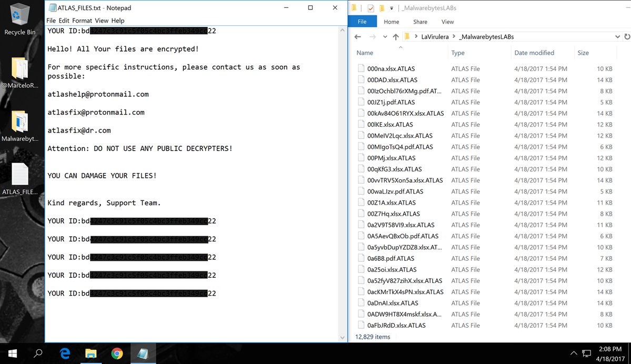Open the Format menu in Notepad
Viewport: 631px width, 364px height.
(82, 21)
